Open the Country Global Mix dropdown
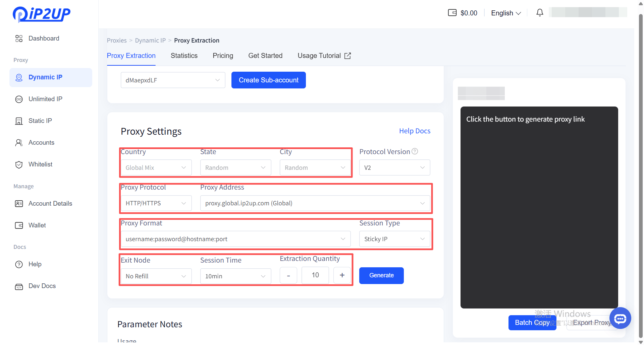 156,167
